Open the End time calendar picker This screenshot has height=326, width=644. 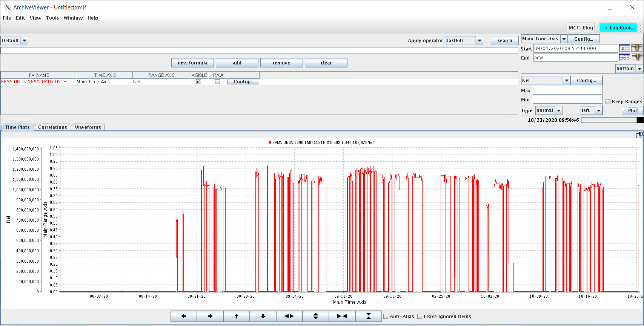tap(624, 58)
